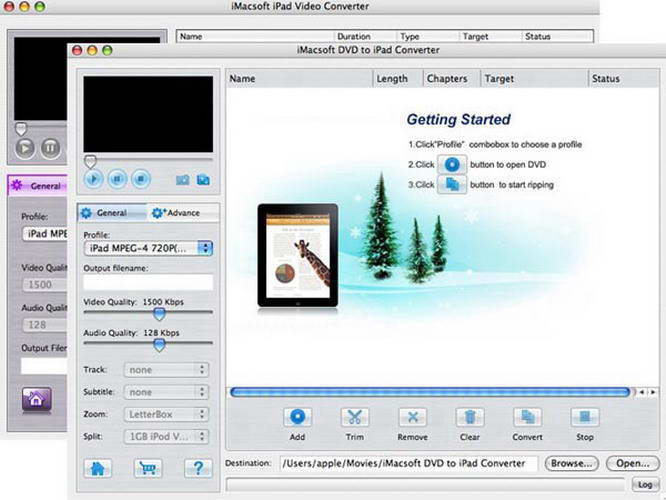Click the Add DVD icon
Viewport: 666px width, 500px height.
[x=296, y=417]
